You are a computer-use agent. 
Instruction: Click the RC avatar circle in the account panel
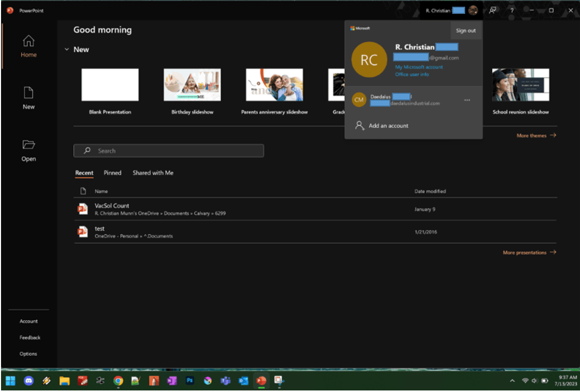pos(369,60)
